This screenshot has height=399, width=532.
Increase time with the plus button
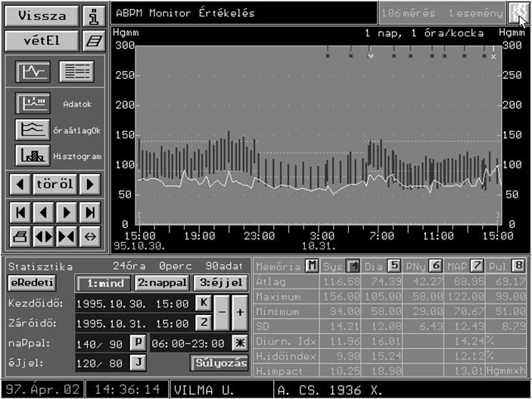tap(240, 313)
